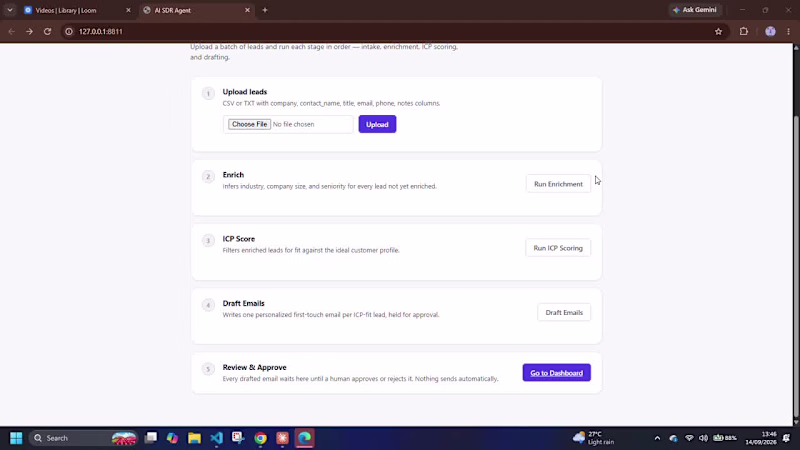Viewport: 800px width, 450px height.
Task: Reload the current page
Action: [x=47, y=32]
